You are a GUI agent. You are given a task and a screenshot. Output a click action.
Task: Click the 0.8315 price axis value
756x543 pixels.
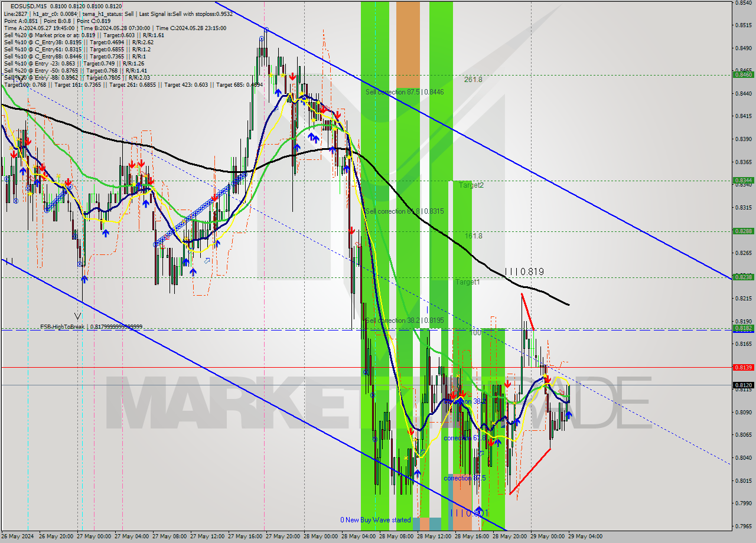743,208
